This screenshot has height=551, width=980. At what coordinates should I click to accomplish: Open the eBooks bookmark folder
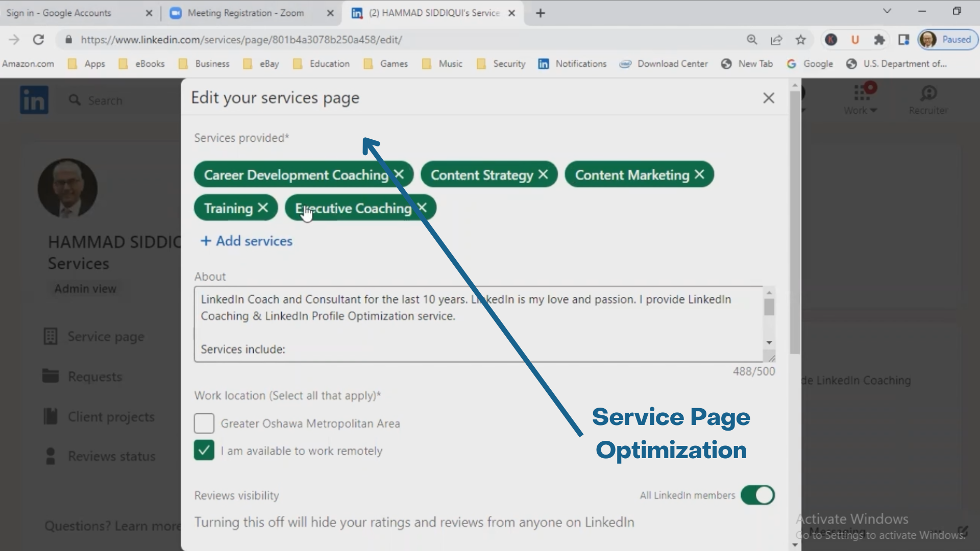[x=141, y=64]
